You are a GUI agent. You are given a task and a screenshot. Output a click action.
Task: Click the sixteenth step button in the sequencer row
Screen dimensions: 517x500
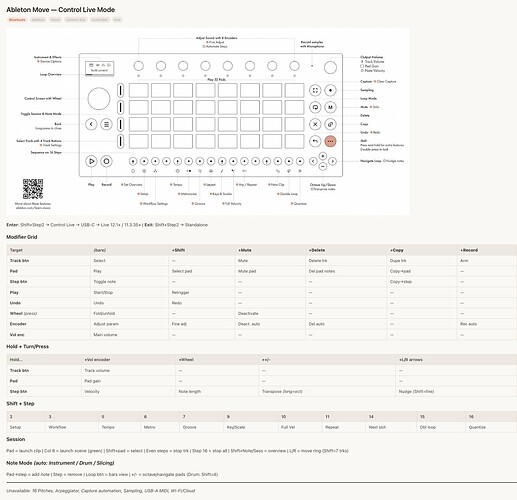click(x=300, y=161)
